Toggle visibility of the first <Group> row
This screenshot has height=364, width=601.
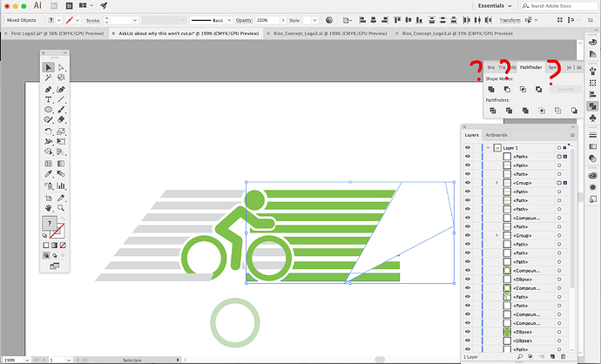coord(468,183)
